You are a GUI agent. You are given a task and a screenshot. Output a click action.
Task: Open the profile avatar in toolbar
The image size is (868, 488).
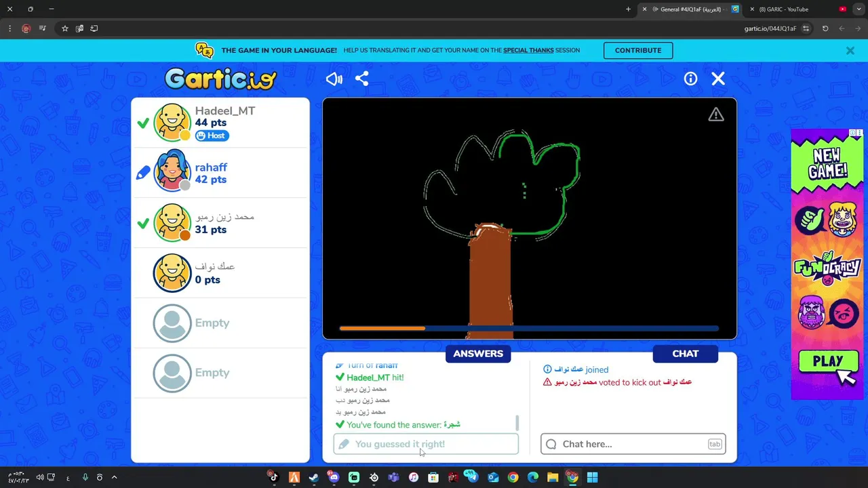[x=26, y=28]
